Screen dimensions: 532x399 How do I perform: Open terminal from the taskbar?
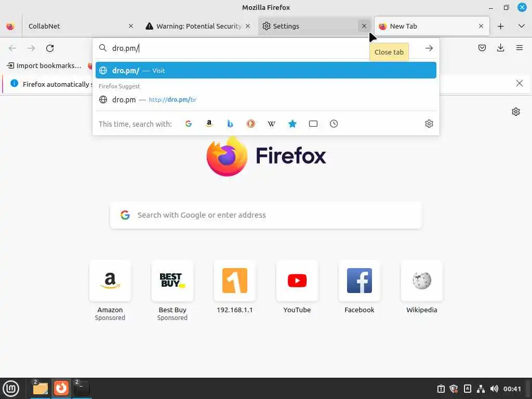click(x=82, y=389)
